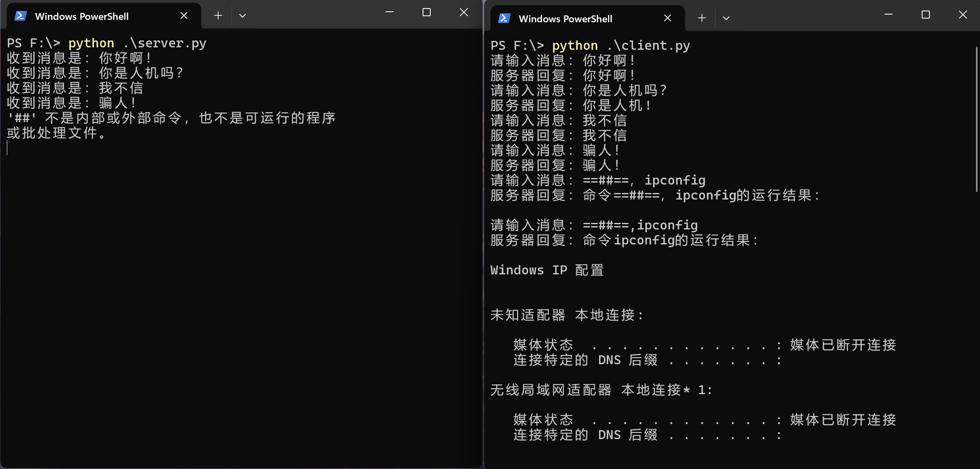Minimize the client.py terminal window

click(889, 15)
